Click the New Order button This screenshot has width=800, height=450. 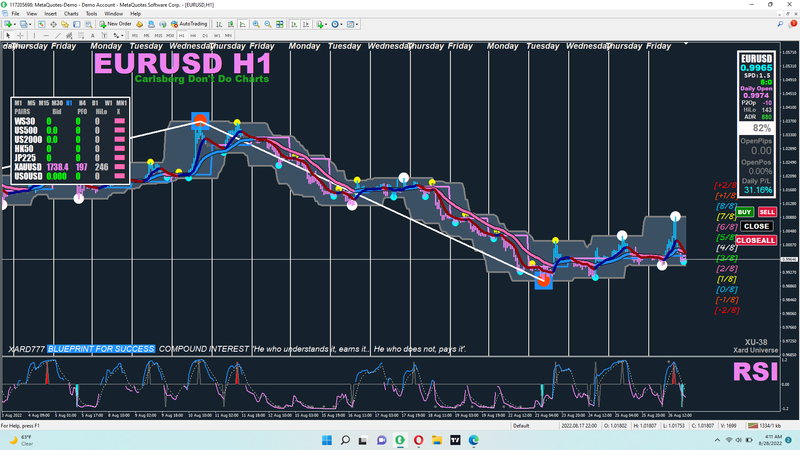116,24
